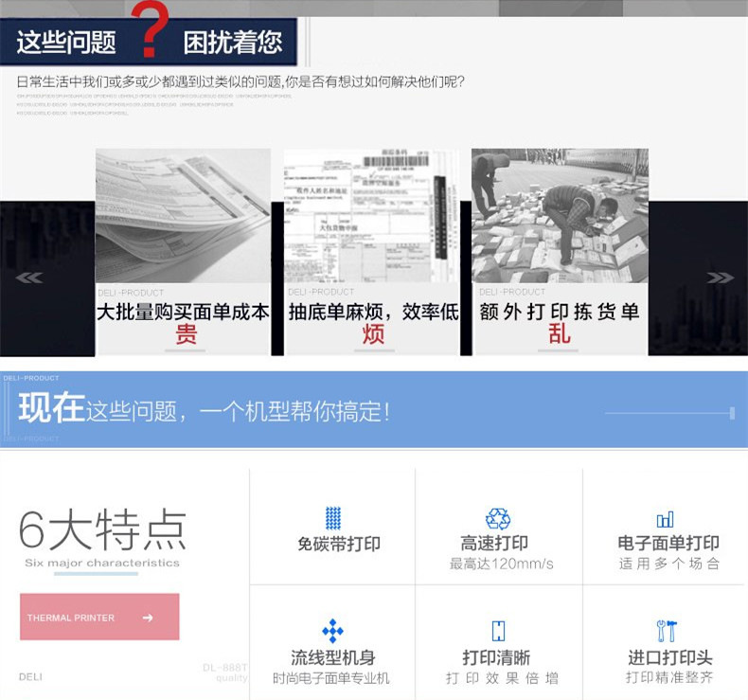Click the 打印清晰 feature label
Image resolution: width=748 pixels, height=700 pixels.
pos(496,658)
